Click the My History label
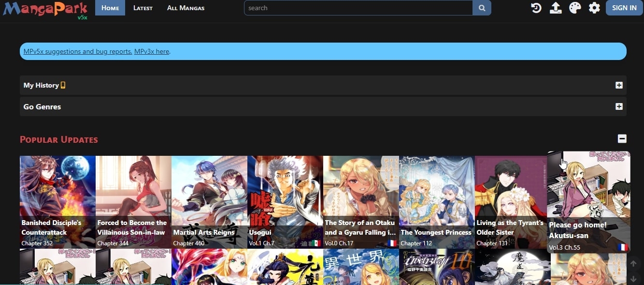Image resolution: width=644 pixels, height=285 pixels. coord(41,85)
